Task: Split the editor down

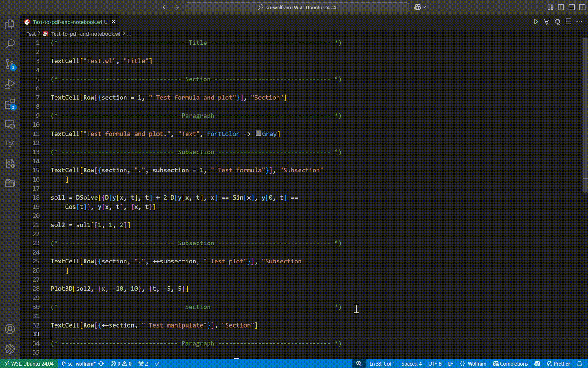Action: (x=568, y=22)
